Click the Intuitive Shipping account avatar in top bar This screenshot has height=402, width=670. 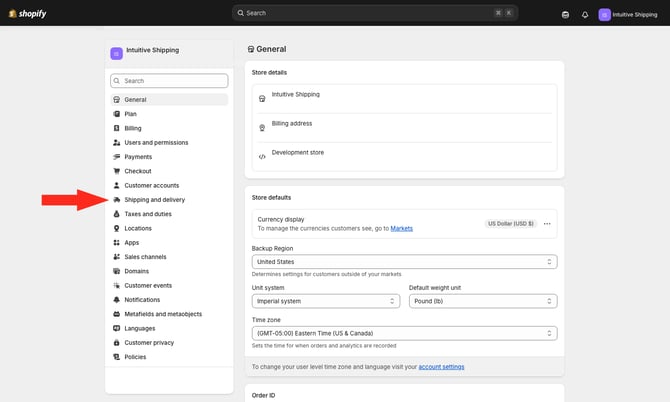pos(604,15)
